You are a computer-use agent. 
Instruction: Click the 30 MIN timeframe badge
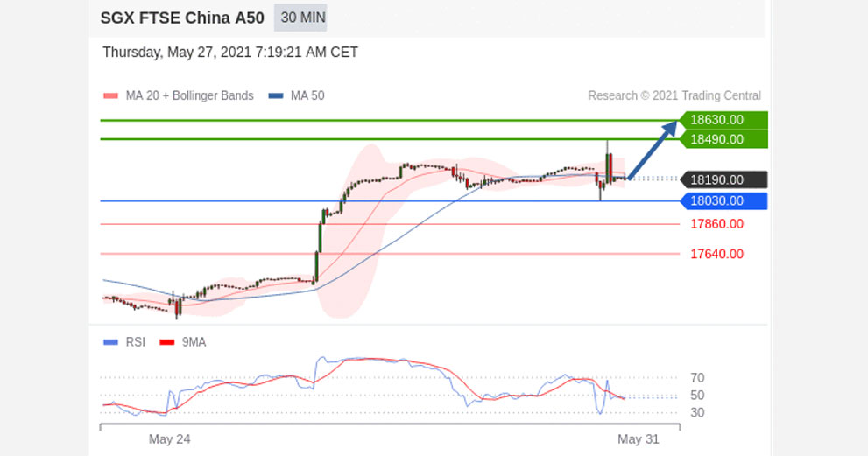click(300, 18)
